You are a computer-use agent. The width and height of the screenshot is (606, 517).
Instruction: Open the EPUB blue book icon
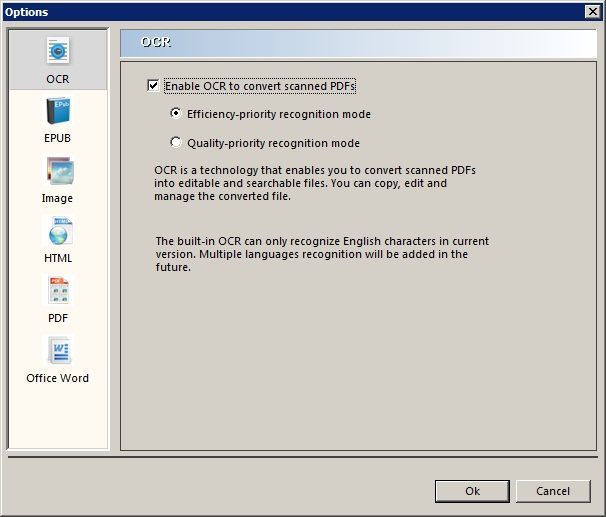58,111
